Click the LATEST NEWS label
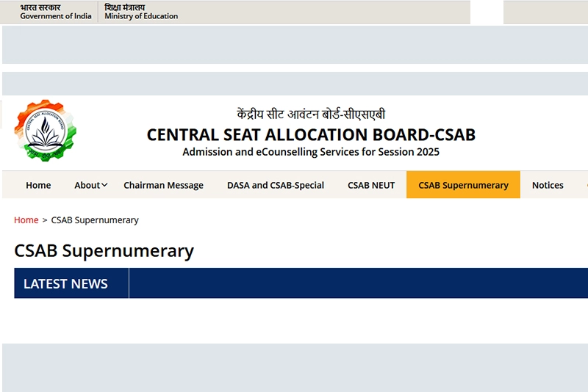The height and width of the screenshot is (392, 588). (x=65, y=283)
